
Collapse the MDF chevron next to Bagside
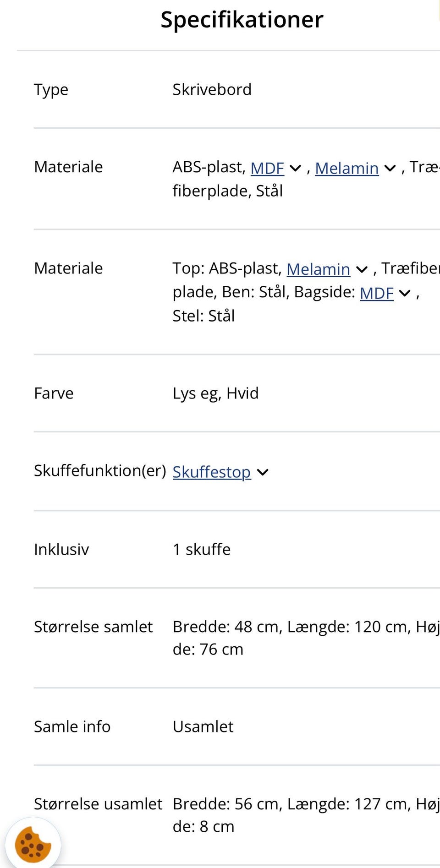(404, 293)
